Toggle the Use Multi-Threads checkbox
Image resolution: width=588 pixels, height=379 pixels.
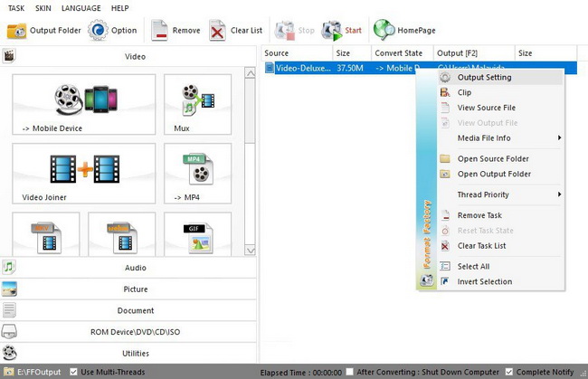click(x=73, y=372)
